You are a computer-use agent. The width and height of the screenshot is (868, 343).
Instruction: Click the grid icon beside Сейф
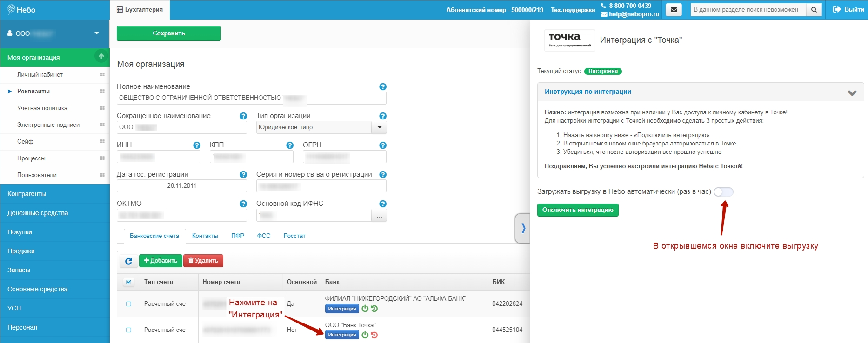click(x=102, y=142)
